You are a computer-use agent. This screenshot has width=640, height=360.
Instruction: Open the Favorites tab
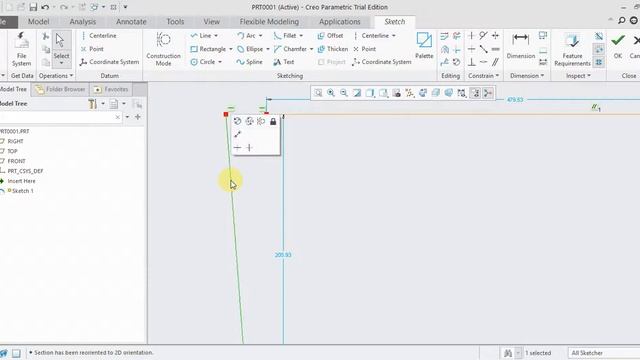point(111,89)
